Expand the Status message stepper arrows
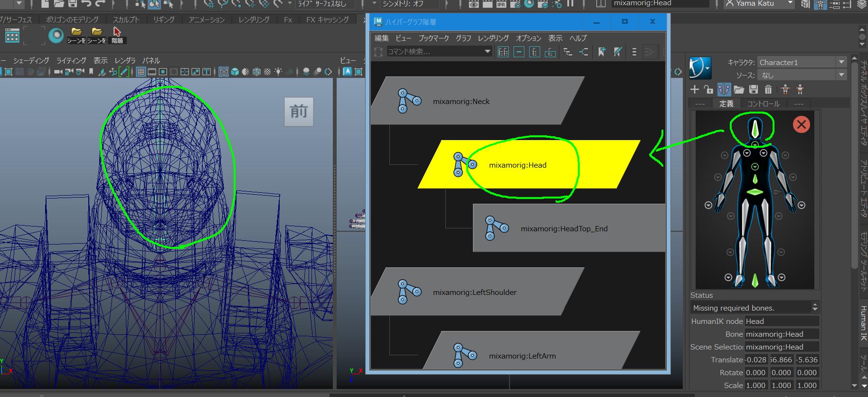 click(x=815, y=307)
